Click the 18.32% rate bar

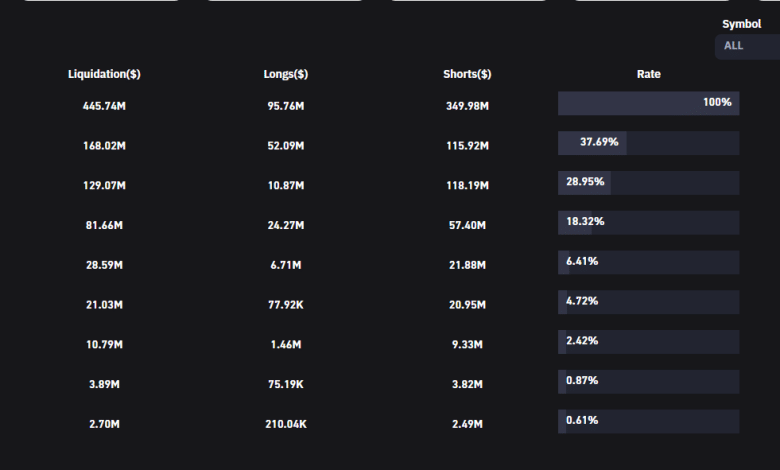[x=648, y=222]
